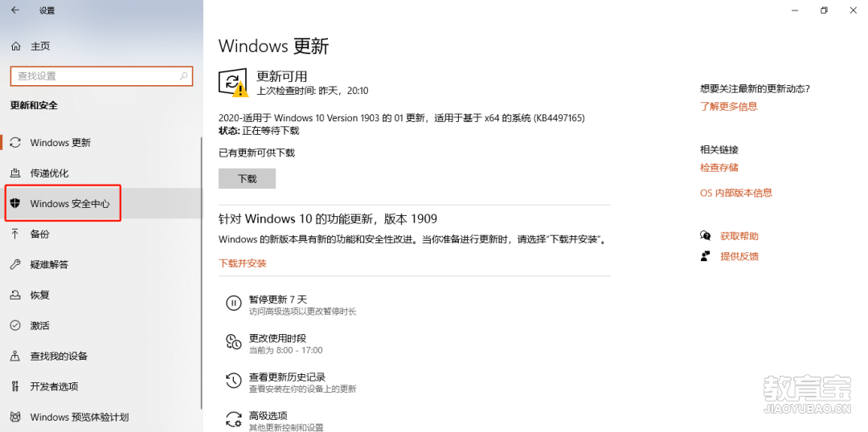Viewport: 868px width, 432px height.
Task: Select the Windows 更新 sync icon
Action: click(x=15, y=143)
